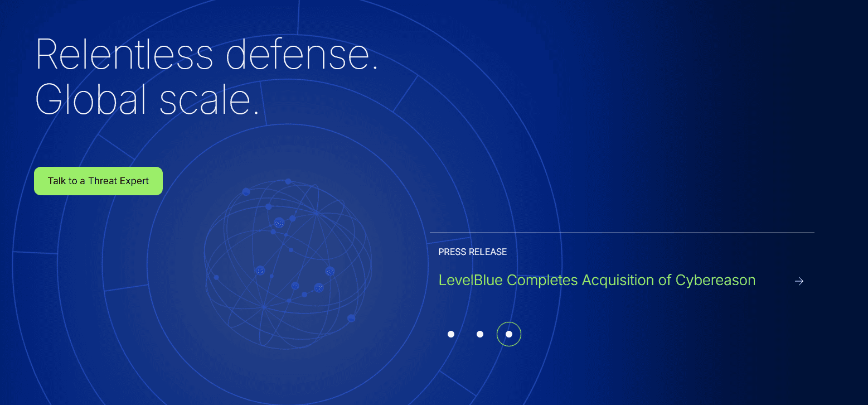Click the Talk to a Threat Expert button
868x405 pixels.
pyautogui.click(x=98, y=181)
